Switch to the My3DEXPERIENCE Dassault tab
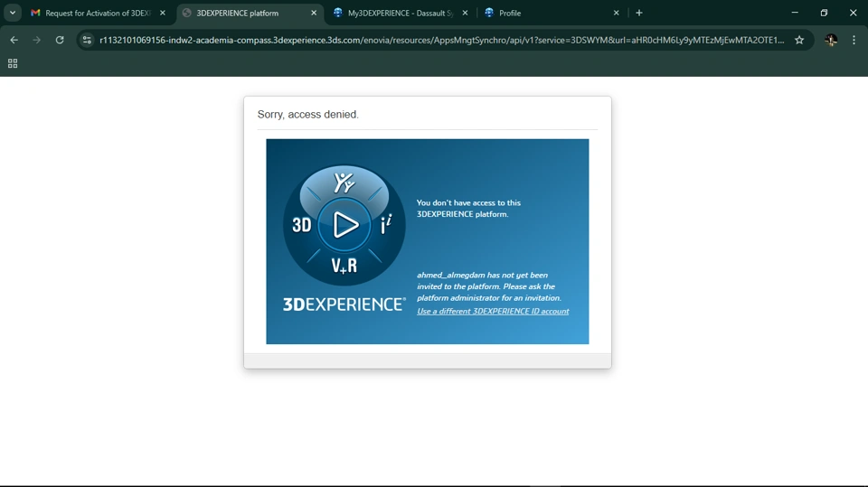The image size is (868, 487). pyautogui.click(x=401, y=13)
